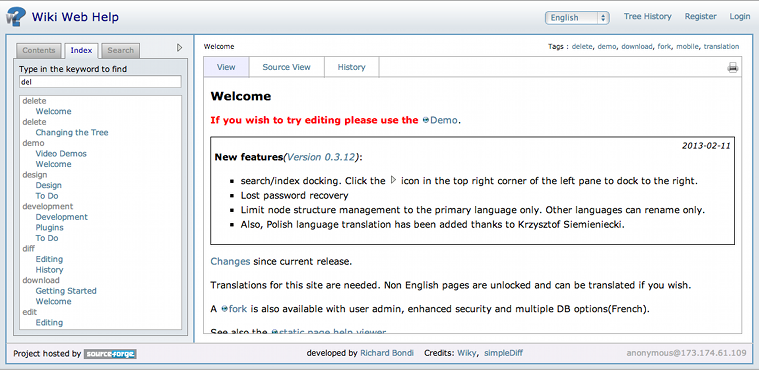Click the 'design' keyword heading in index
Viewport: 759px width, 370px height.
(35, 175)
